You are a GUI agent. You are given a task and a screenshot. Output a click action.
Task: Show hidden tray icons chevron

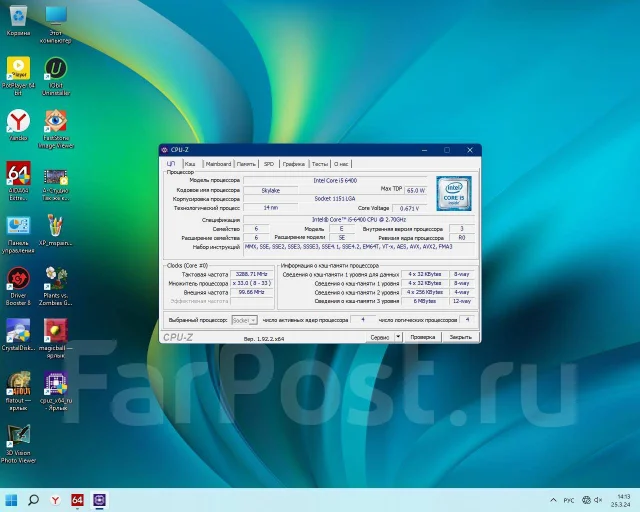(x=553, y=500)
